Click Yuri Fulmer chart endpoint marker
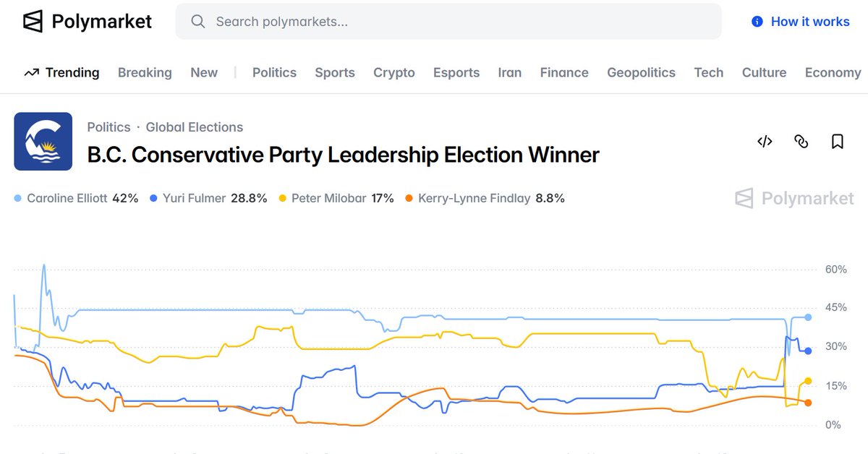 tap(808, 351)
